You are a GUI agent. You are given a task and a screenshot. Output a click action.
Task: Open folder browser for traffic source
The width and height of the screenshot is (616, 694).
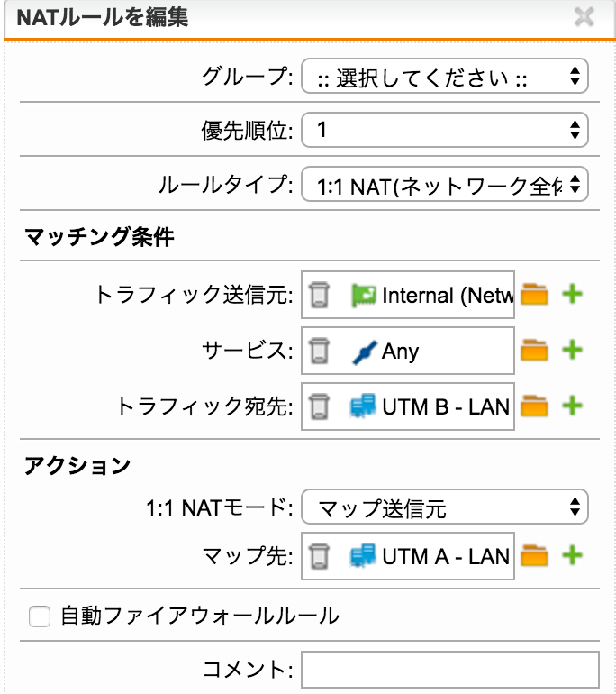click(x=534, y=295)
